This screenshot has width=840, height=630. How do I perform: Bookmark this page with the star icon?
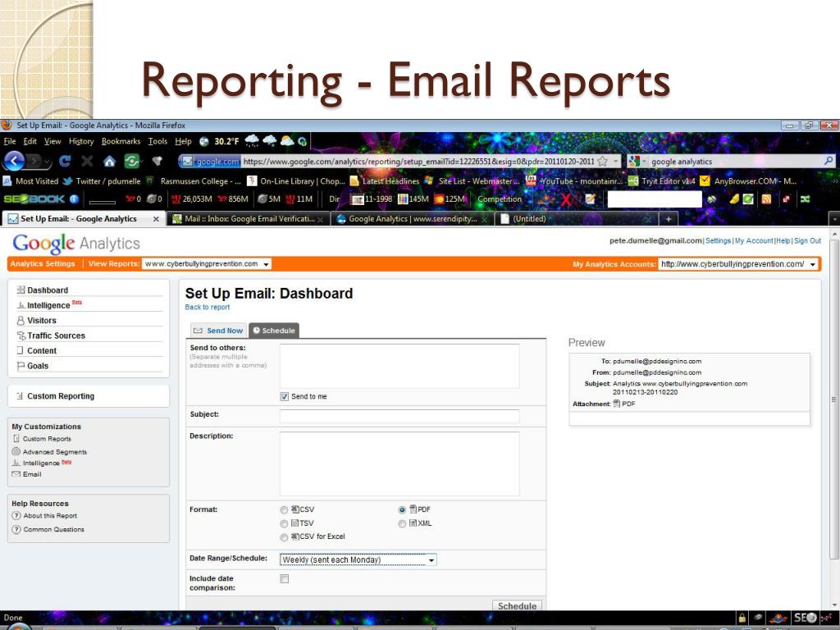click(602, 162)
